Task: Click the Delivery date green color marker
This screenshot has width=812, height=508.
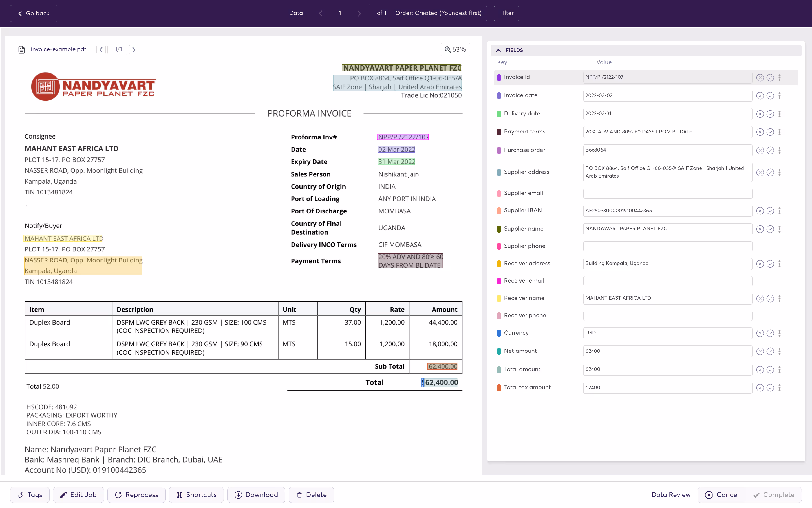Action: [499, 114]
